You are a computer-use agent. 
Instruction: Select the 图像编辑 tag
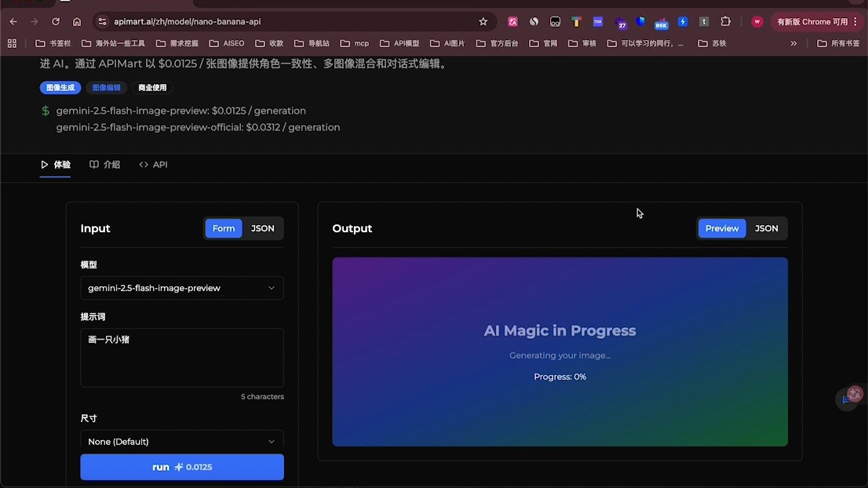[106, 87]
